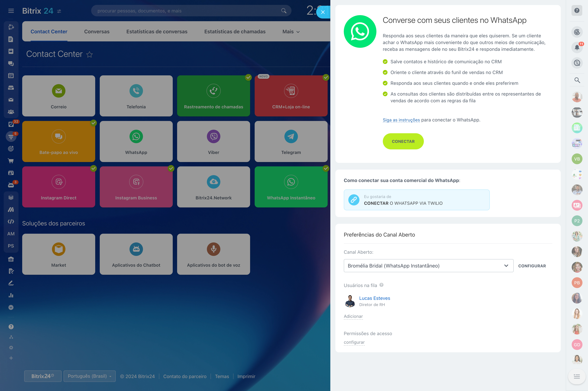Click the Market partner solution icon
Viewport: 588px width, 391px height.
coord(59,249)
